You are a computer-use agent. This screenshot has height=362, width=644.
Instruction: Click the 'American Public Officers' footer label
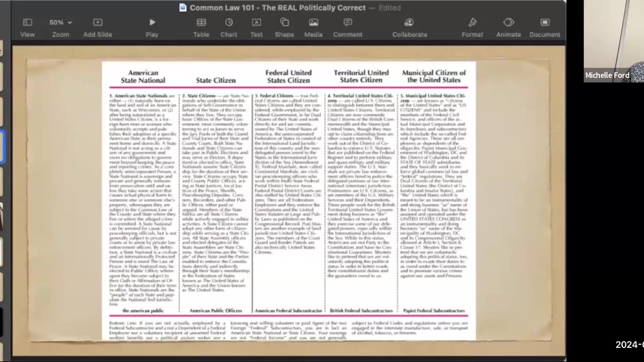(x=216, y=311)
